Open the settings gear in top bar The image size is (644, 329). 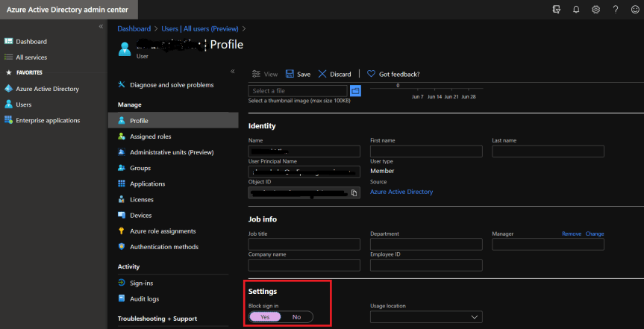tap(595, 9)
